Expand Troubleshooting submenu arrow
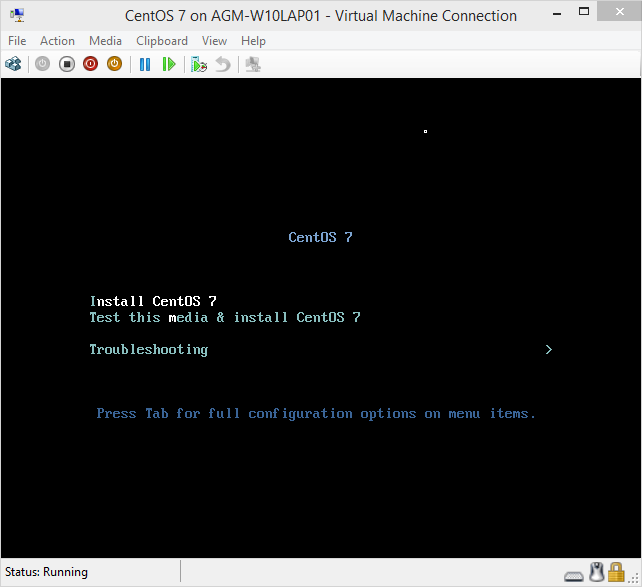 [x=549, y=350]
